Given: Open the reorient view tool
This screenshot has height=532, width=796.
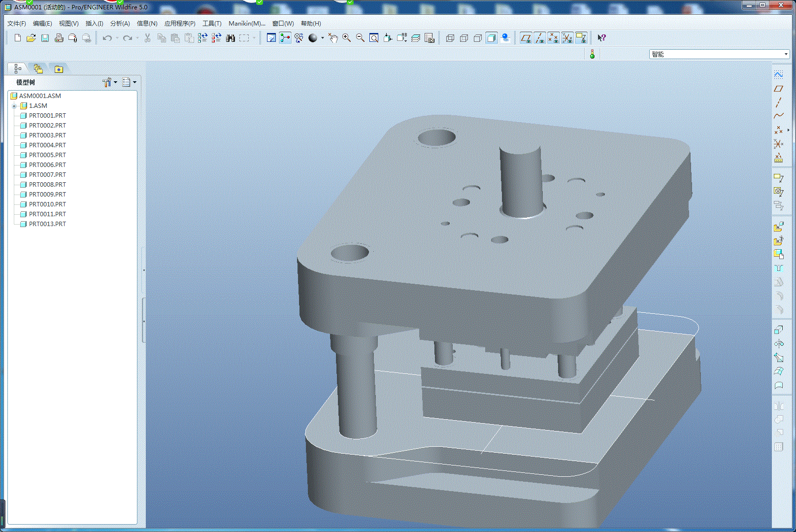Looking at the screenshot, I should tap(388, 38).
